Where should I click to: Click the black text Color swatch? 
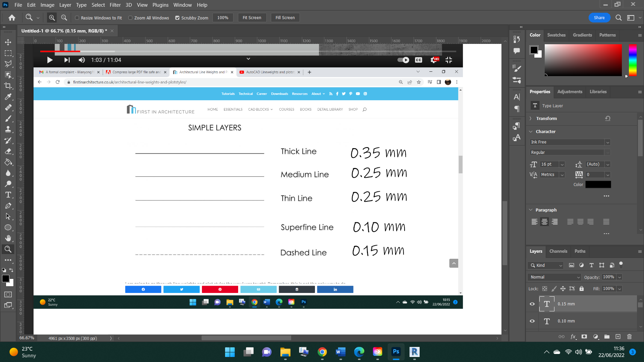598,184
